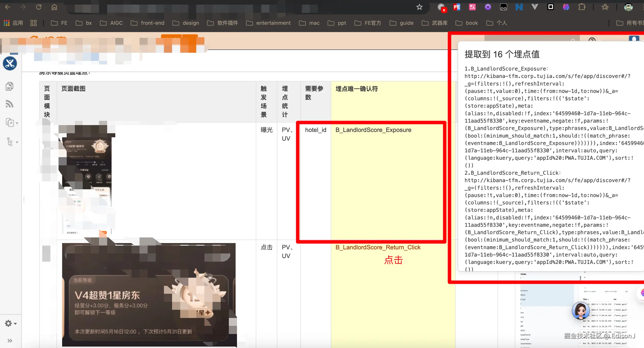
Task: Click the Confluence space logo icon
Action: 10,63
